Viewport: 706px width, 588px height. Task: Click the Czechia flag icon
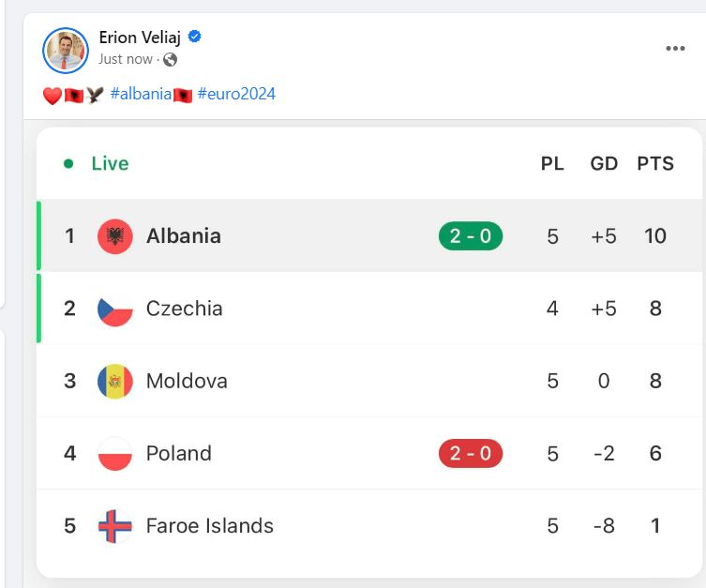click(115, 309)
